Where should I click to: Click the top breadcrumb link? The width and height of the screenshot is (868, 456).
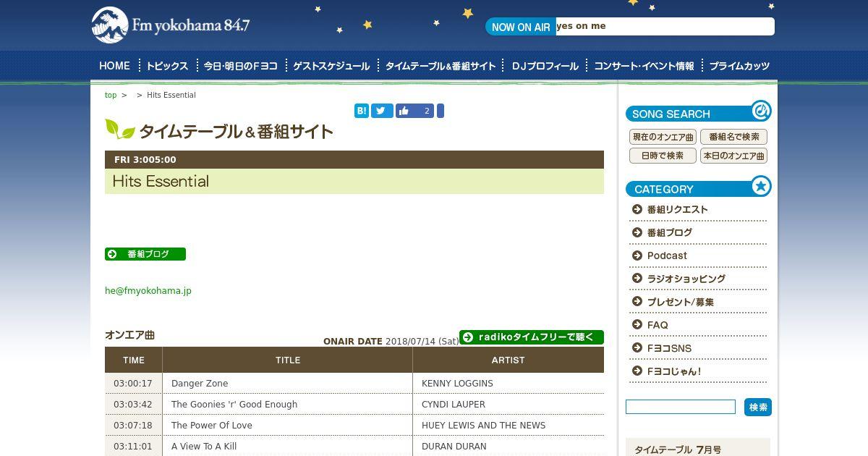coord(111,95)
